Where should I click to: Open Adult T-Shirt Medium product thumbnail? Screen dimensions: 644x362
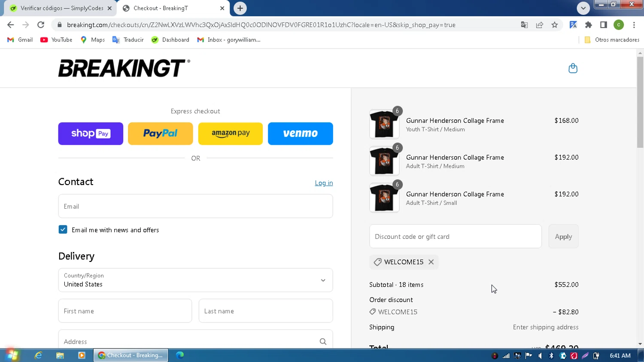[384, 161]
